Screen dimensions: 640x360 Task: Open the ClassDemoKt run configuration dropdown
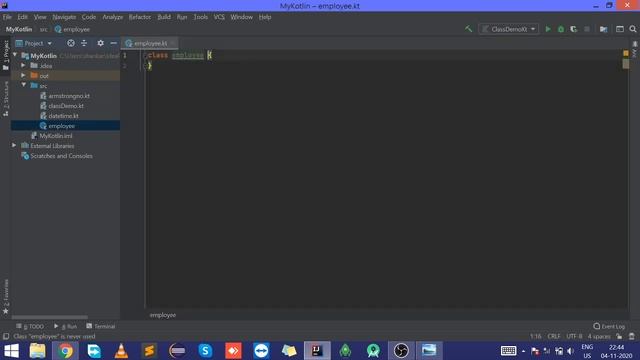click(x=509, y=29)
